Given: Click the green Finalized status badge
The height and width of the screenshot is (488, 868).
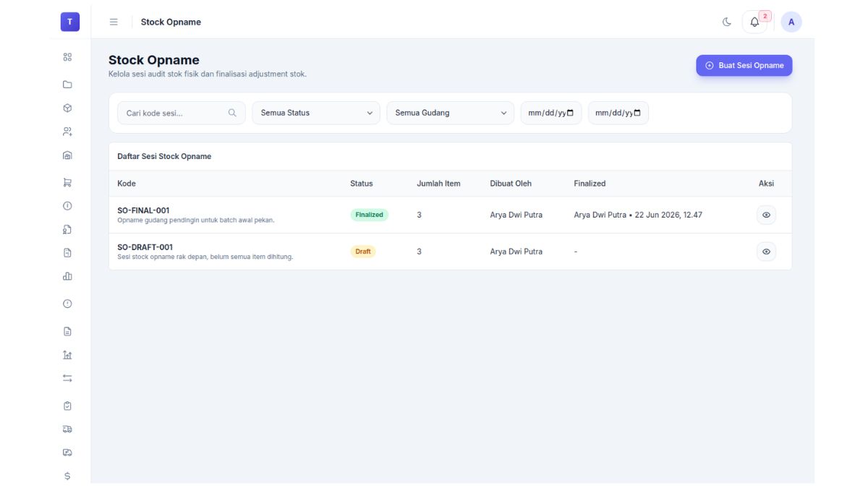Looking at the screenshot, I should point(370,215).
